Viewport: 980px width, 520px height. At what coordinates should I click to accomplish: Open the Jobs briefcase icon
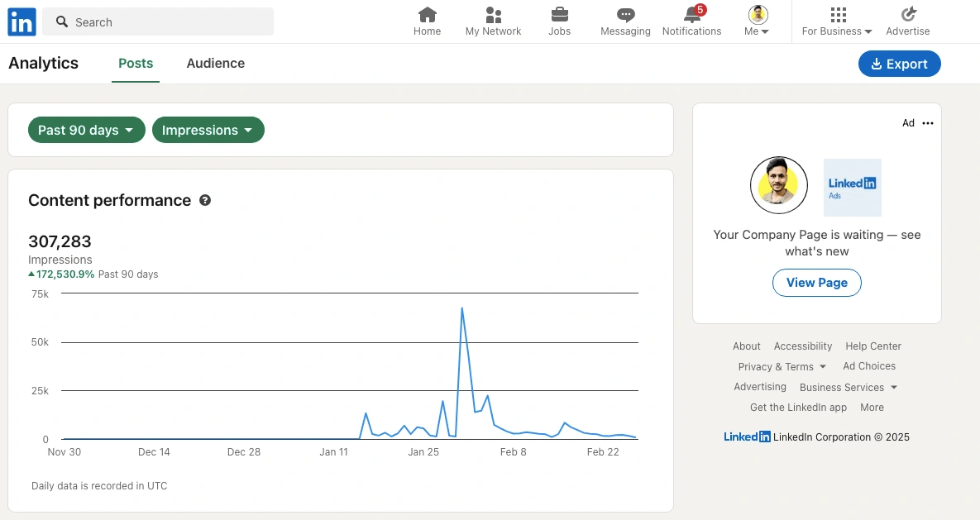pyautogui.click(x=559, y=15)
